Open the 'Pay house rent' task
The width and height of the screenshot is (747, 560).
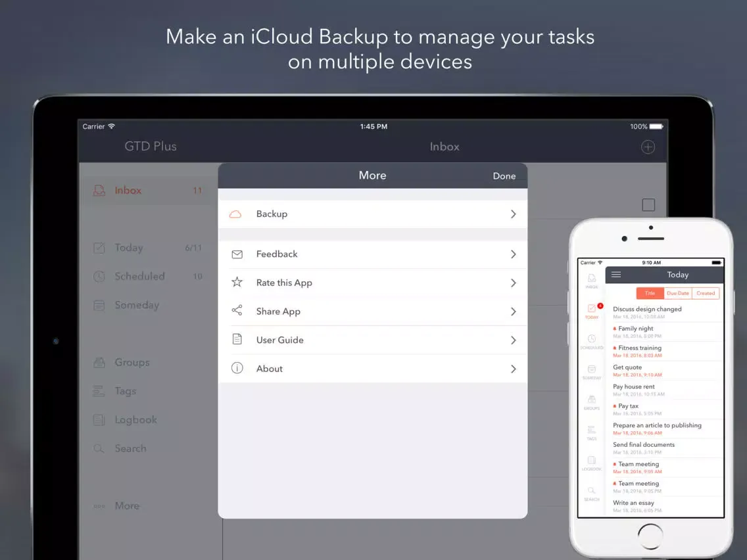point(665,390)
